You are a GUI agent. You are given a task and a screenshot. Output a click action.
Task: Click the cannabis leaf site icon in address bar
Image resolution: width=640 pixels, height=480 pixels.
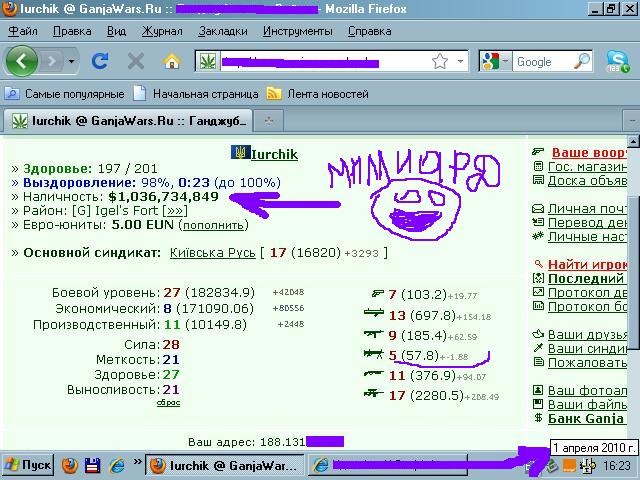click(x=208, y=62)
